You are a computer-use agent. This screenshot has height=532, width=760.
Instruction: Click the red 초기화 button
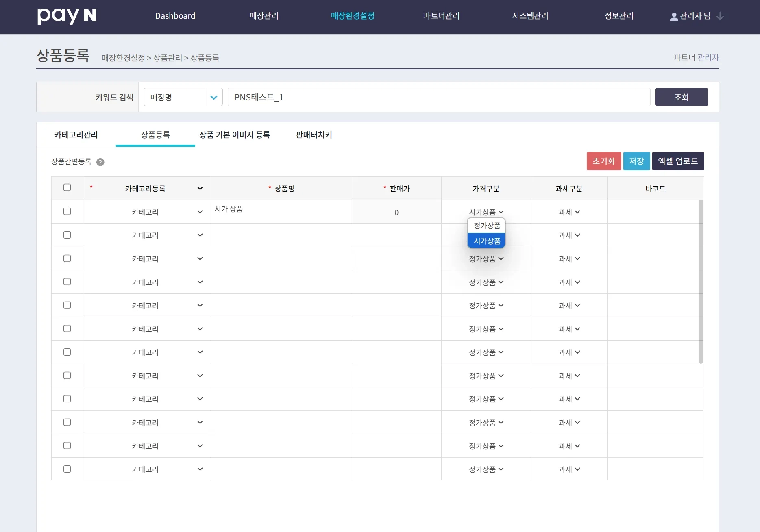[x=603, y=161]
